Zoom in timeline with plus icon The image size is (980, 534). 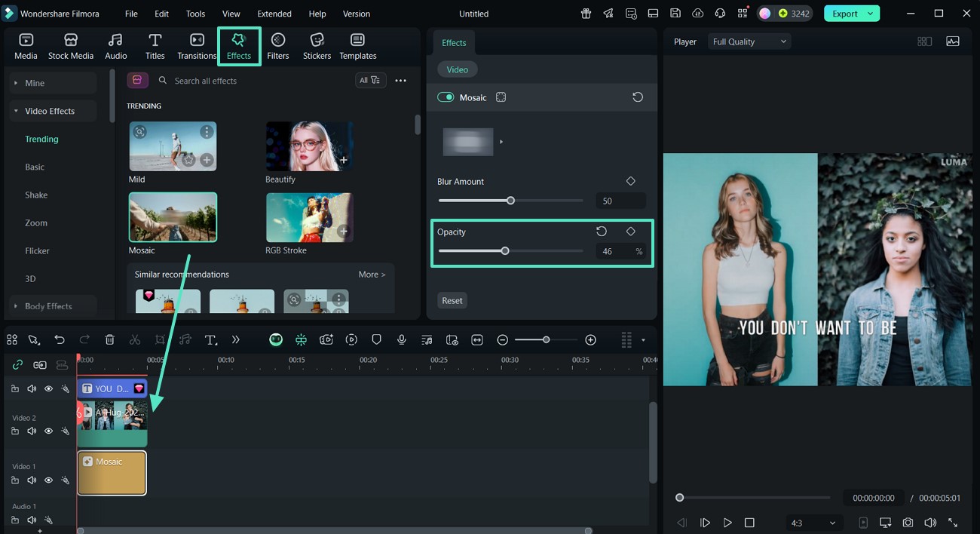click(x=591, y=340)
